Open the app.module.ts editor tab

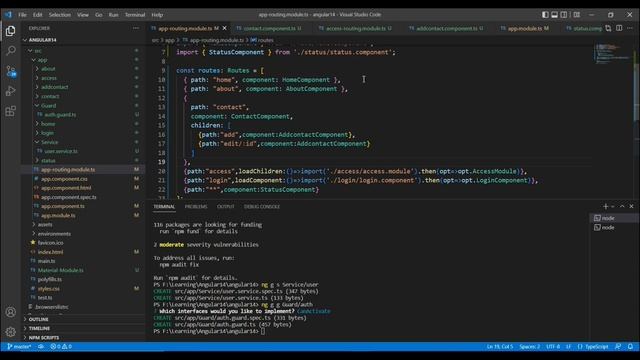click(x=524, y=28)
